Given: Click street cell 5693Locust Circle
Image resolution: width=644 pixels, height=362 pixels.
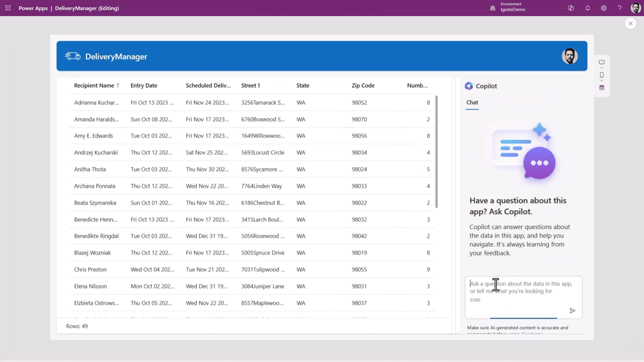Looking at the screenshot, I should 263,153.
